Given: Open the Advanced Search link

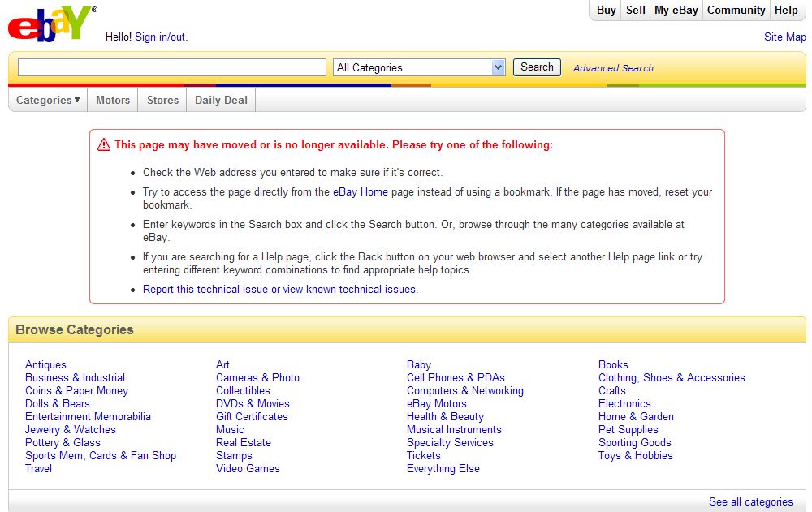Looking at the screenshot, I should (613, 68).
